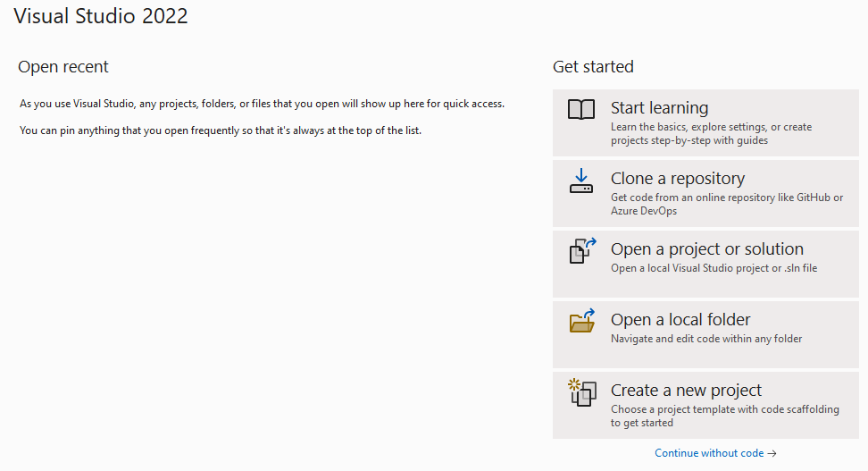
Task: Click the Open a project or solution icon
Action: click(583, 250)
